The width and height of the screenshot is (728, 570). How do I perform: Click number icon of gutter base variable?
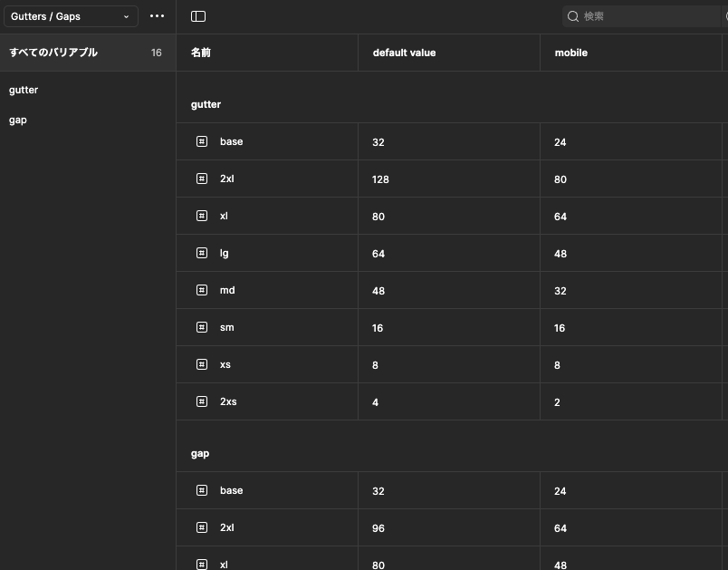[x=202, y=141]
